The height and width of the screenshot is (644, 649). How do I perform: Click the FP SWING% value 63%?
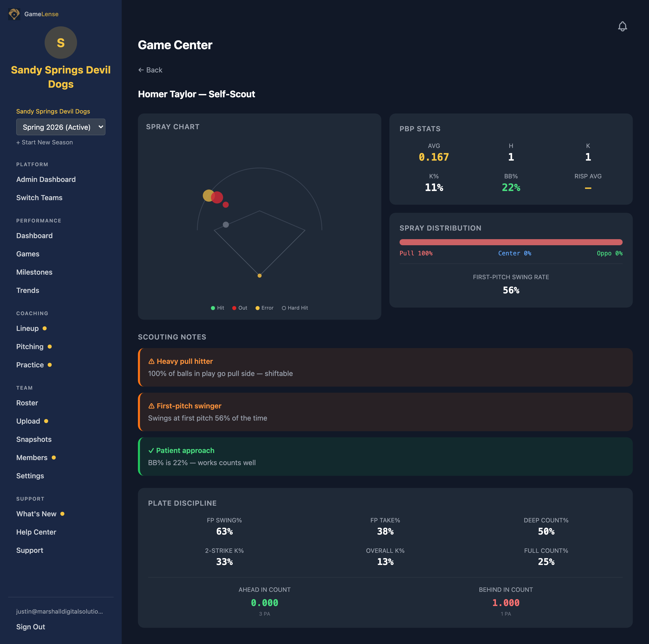click(224, 532)
